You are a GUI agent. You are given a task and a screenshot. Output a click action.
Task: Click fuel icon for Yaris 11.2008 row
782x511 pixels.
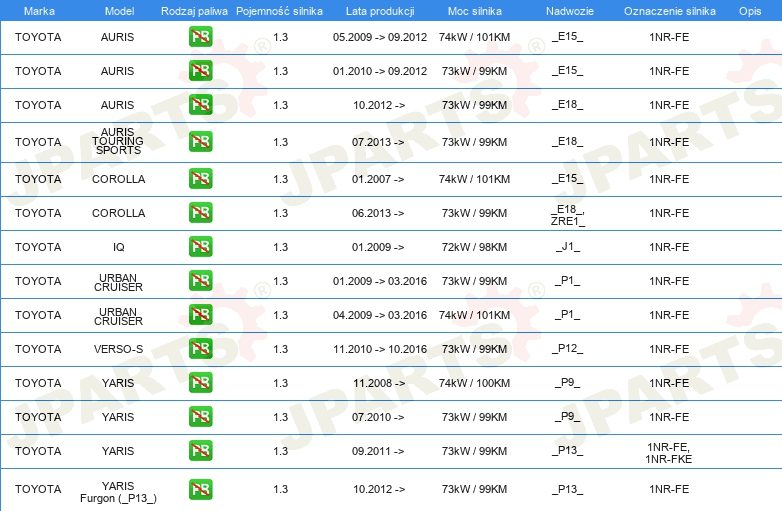[200, 383]
